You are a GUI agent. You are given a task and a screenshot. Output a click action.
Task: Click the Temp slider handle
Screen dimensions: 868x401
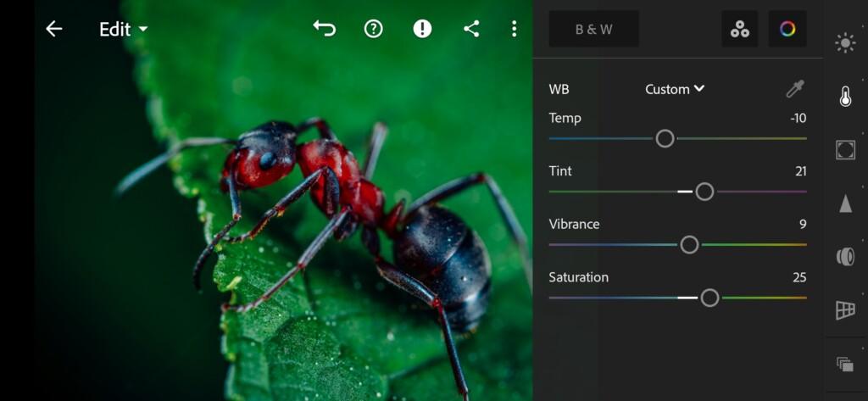click(x=665, y=138)
